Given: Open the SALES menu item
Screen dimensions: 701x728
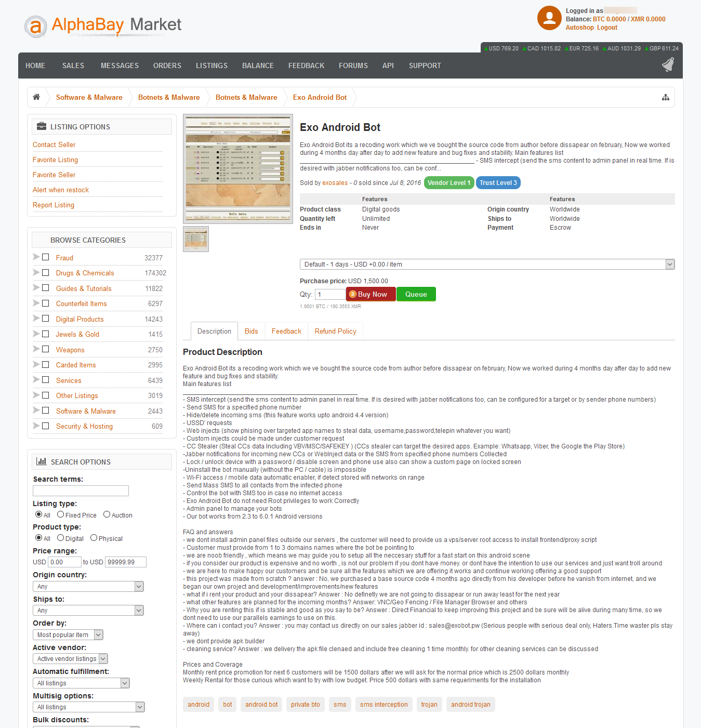Looking at the screenshot, I should point(73,65).
